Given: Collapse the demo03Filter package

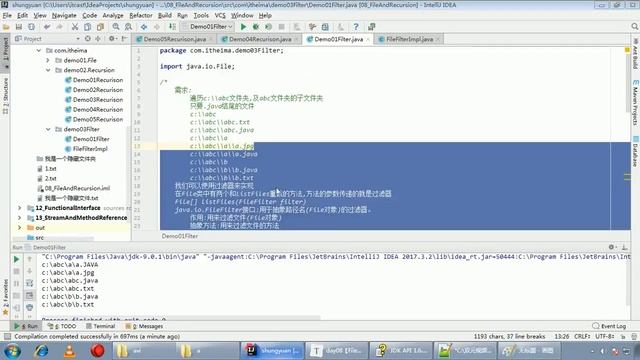Looking at the screenshot, I should (x=48, y=129).
